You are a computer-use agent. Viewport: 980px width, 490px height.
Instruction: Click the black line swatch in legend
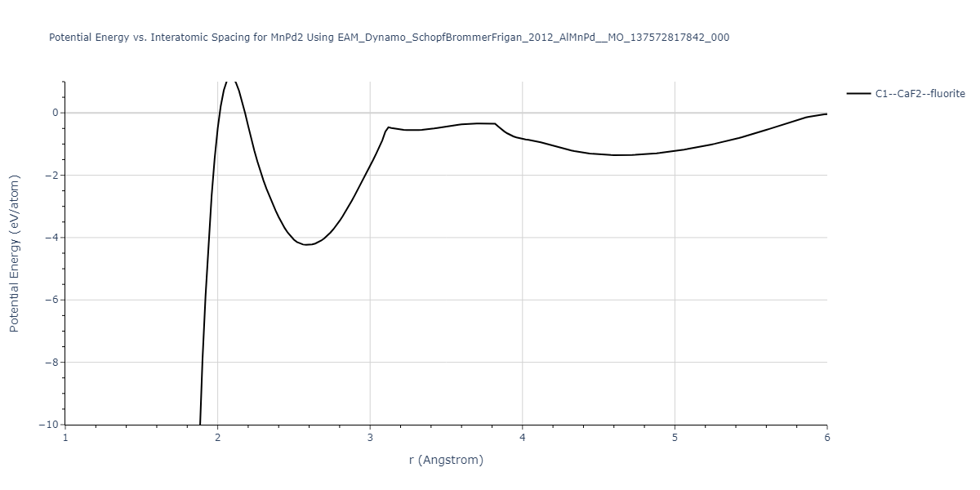point(858,94)
